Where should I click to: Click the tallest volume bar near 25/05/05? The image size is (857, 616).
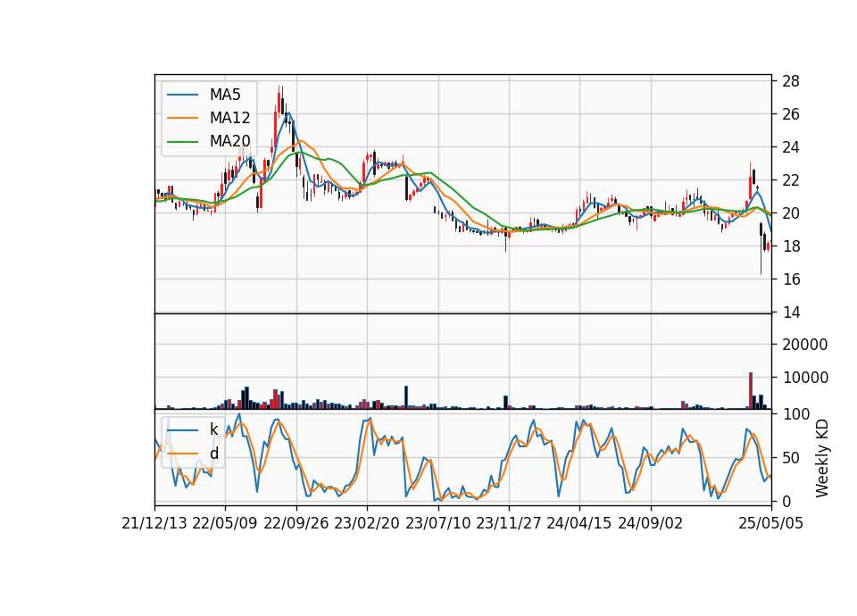click(751, 390)
